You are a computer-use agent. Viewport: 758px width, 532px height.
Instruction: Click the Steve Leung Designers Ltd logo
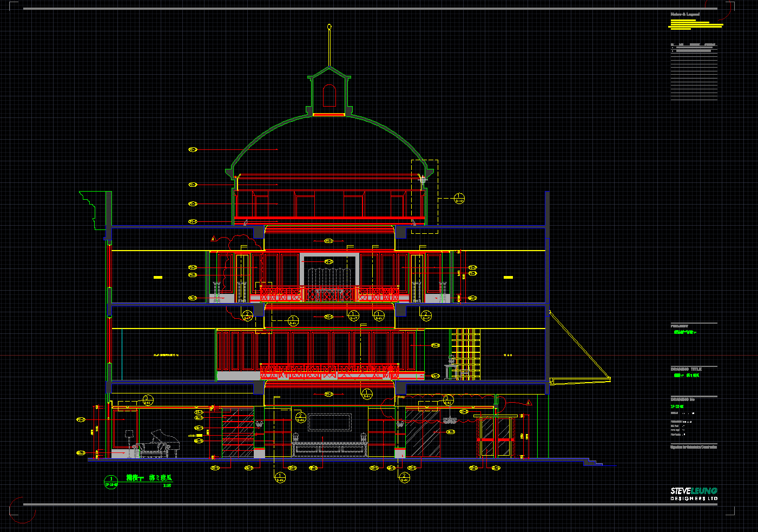(x=694, y=494)
